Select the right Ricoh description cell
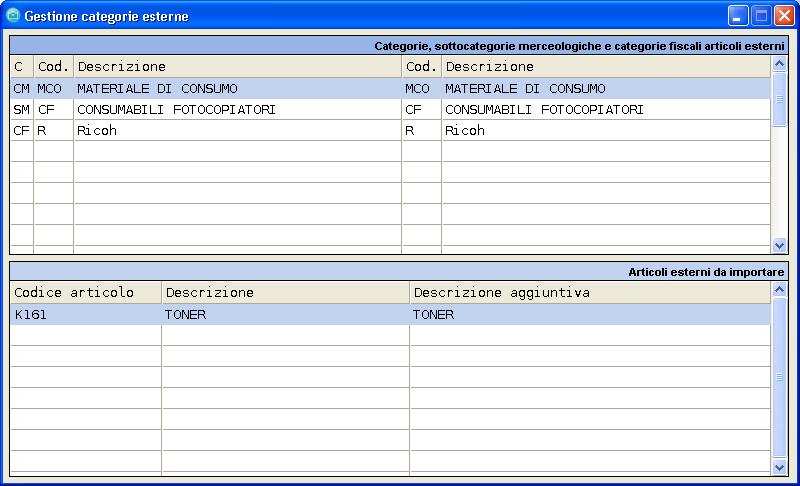The height and width of the screenshot is (486, 800). pyautogui.click(x=606, y=131)
